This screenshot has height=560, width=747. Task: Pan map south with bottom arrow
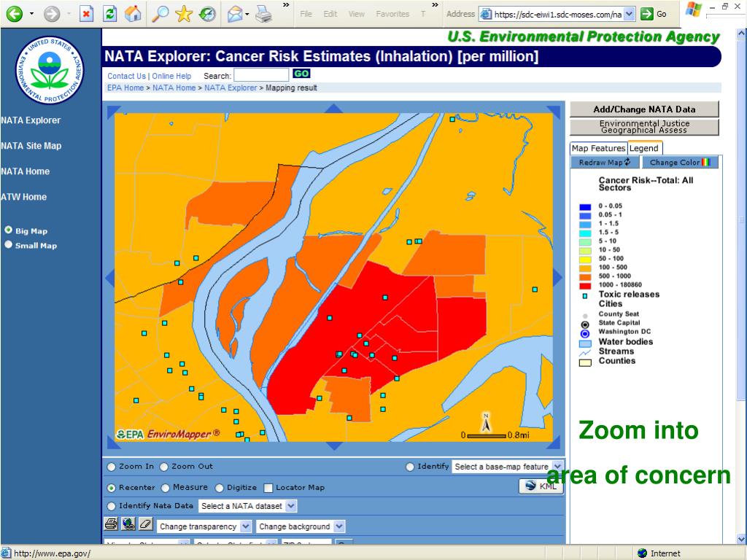(x=334, y=446)
